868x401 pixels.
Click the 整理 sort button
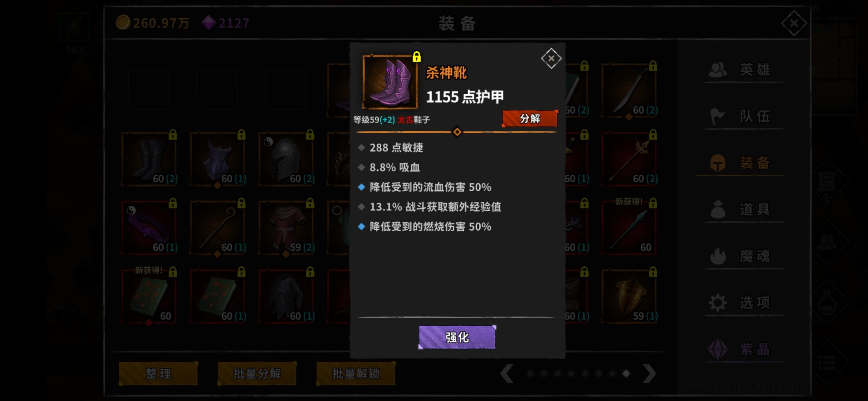pyautogui.click(x=158, y=374)
